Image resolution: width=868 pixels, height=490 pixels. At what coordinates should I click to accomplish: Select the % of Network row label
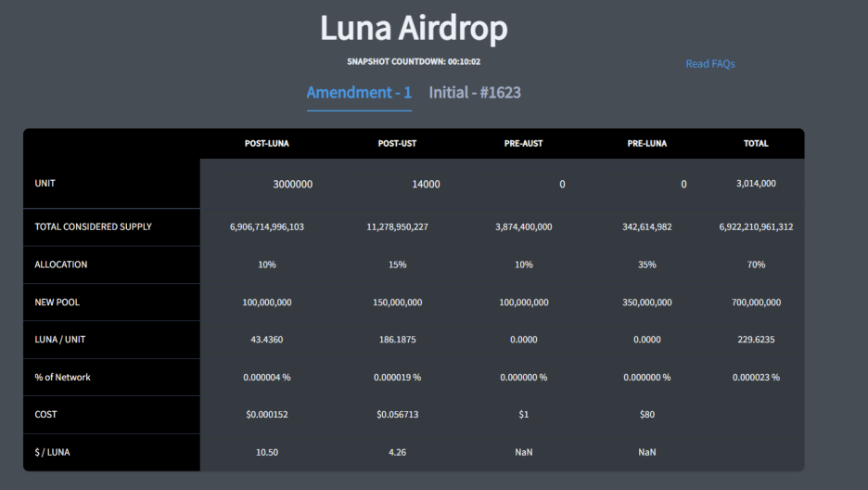pyautogui.click(x=62, y=377)
